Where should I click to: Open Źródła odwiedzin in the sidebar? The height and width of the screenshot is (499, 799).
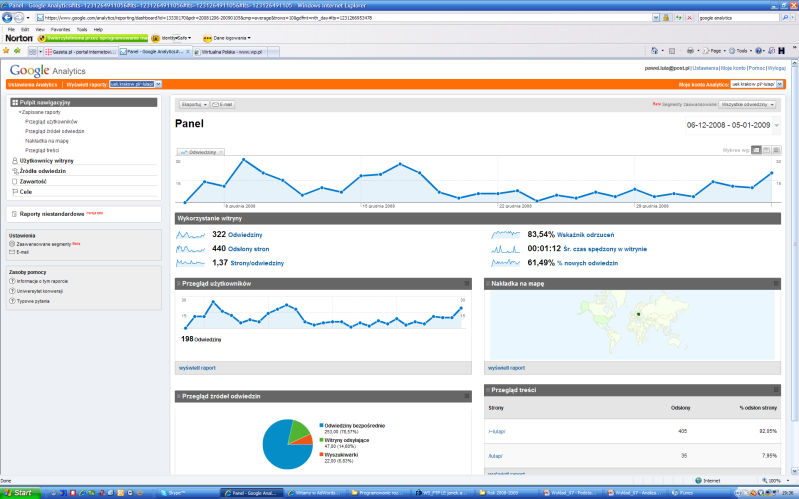click(x=43, y=171)
